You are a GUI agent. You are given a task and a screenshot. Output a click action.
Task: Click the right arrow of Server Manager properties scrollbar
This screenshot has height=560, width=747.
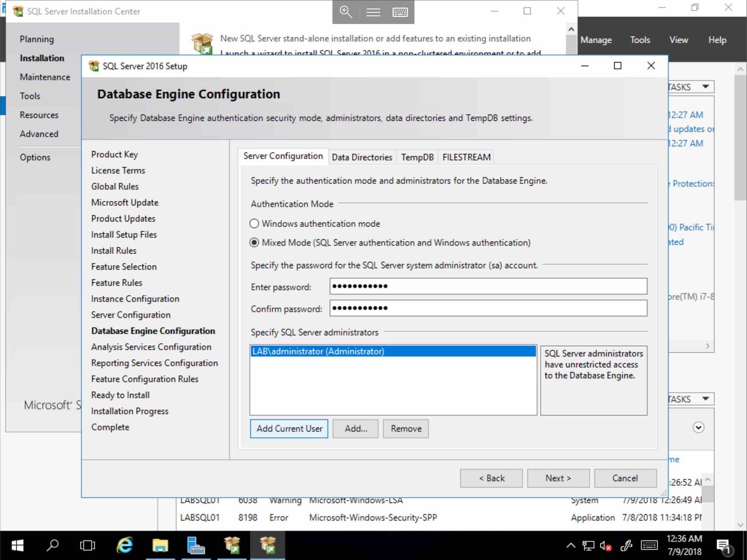click(x=707, y=346)
